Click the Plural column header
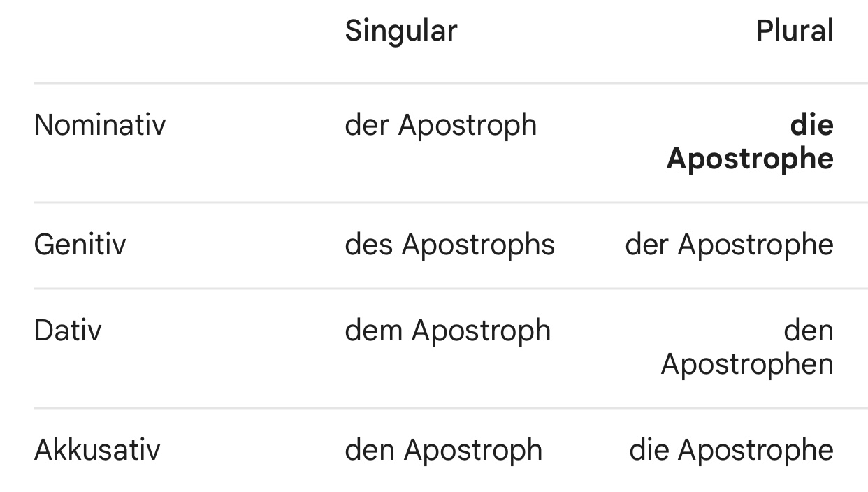The image size is (868, 492). pyautogui.click(x=795, y=31)
